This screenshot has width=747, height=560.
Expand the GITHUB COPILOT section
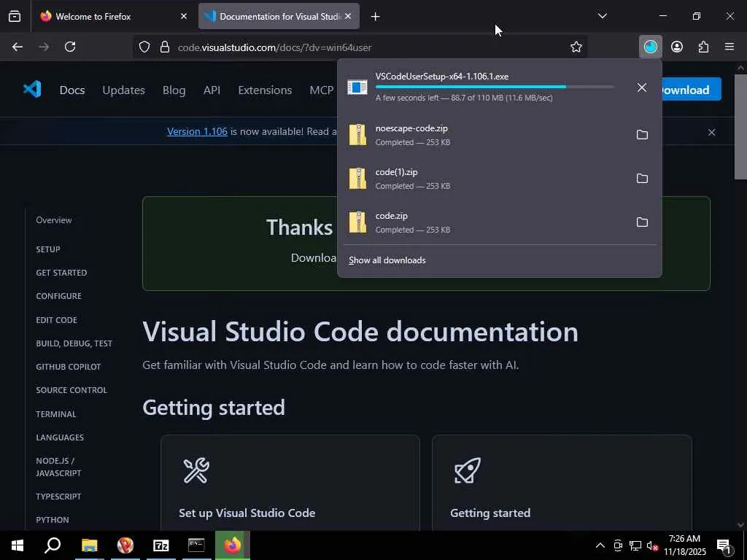point(69,367)
